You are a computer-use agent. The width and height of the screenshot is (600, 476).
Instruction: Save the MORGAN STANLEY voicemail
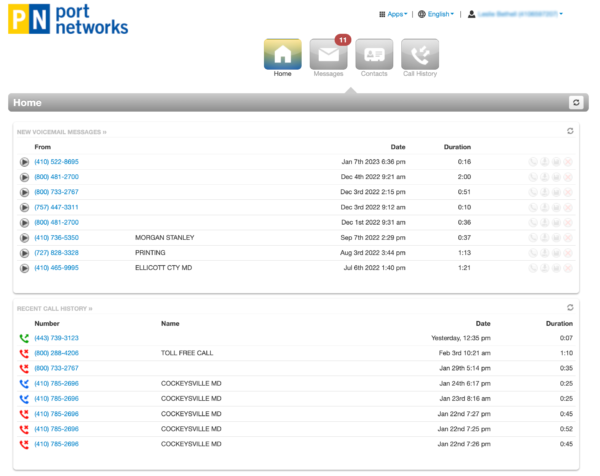(556, 238)
